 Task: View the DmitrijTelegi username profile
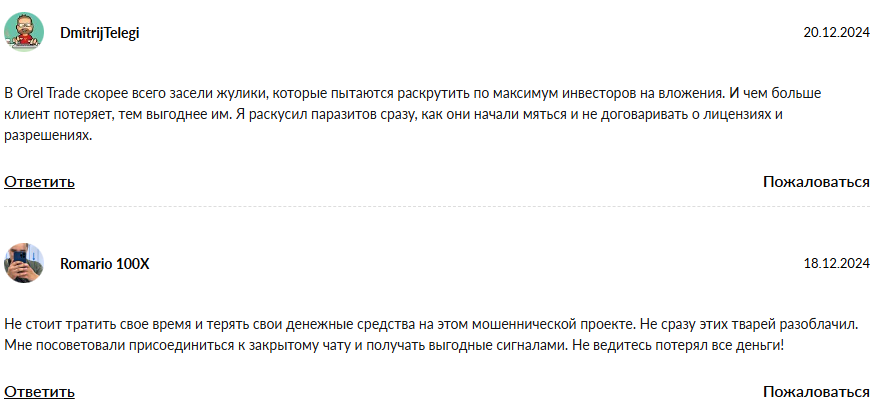coord(100,33)
